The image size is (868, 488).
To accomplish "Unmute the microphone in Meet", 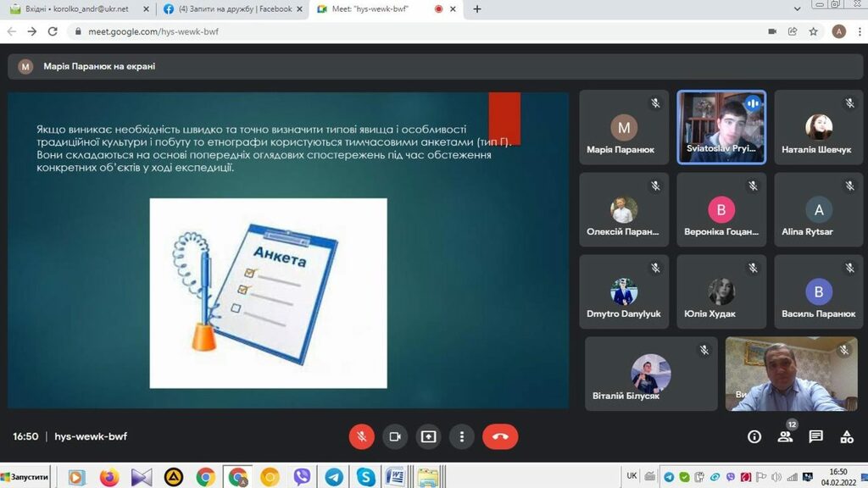I will tap(361, 436).
